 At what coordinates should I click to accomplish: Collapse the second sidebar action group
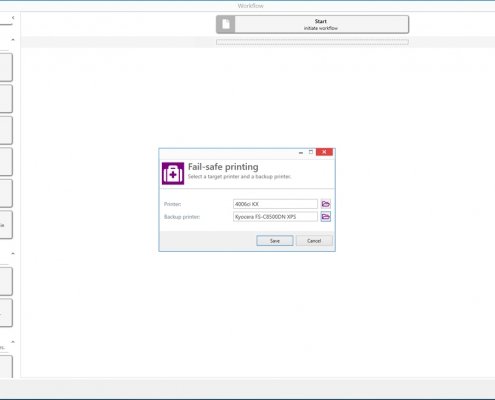click(x=13, y=254)
